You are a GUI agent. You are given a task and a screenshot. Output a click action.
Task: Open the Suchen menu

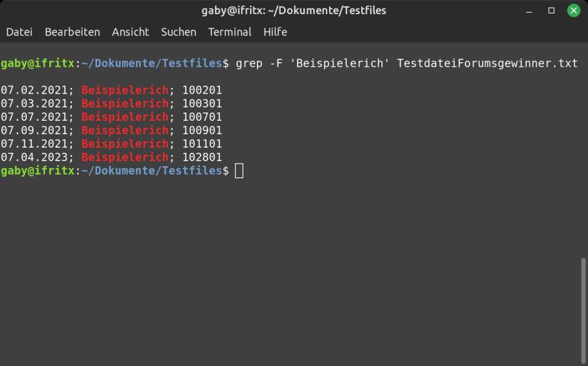pyautogui.click(x=178, y=31)
